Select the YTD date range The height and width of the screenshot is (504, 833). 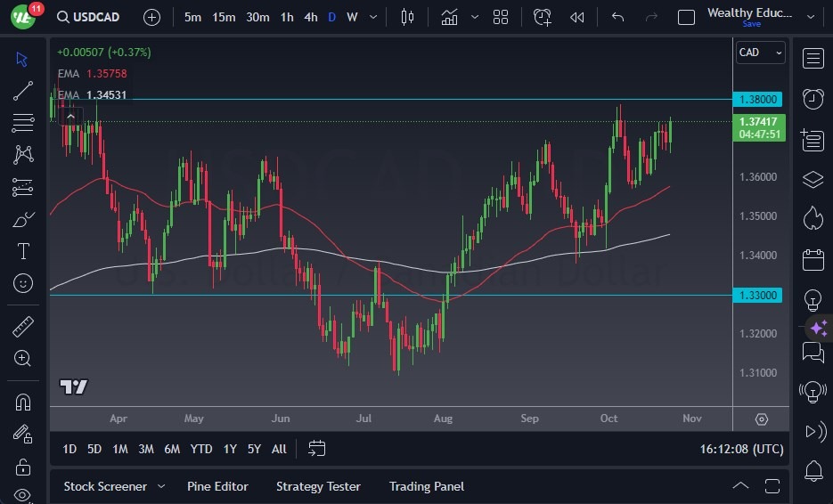(201, 449)
